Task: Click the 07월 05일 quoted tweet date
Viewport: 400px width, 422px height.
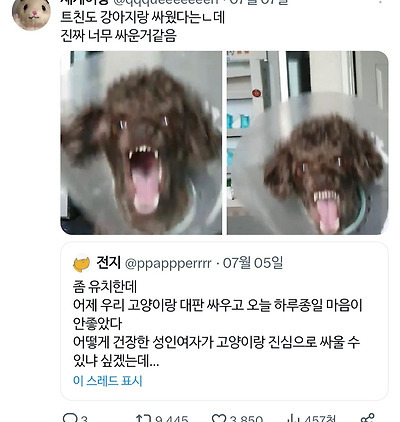Action: click(x=253, y=263)
